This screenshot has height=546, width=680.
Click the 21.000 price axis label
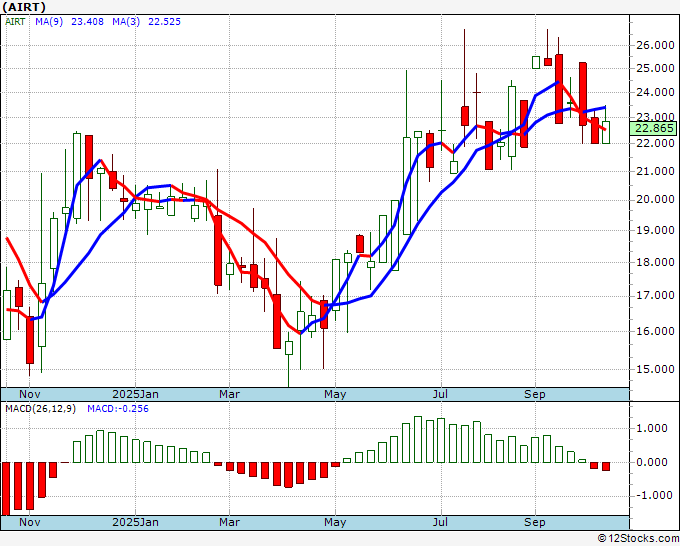click(x=654, y=171)
